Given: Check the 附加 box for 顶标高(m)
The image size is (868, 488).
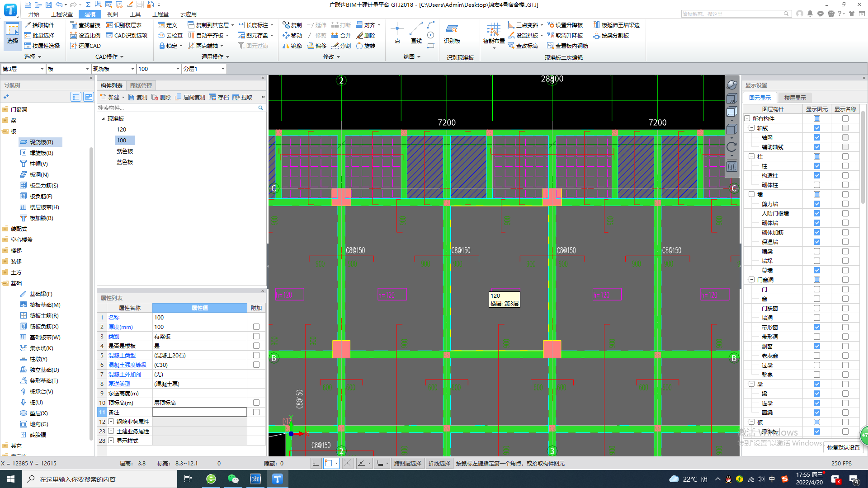Looking at the screenshot, I should pos(256,403).
